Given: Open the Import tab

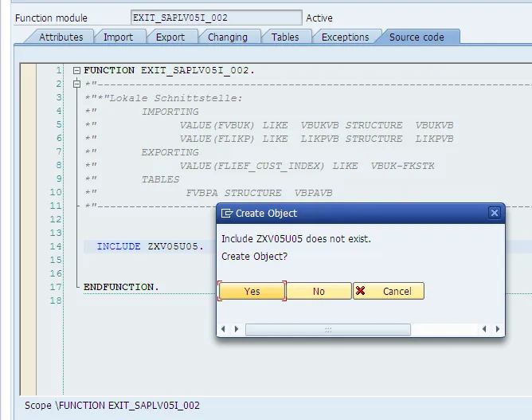Looking at the screenshot, I should pyautogui.click(x=118, y=37).
